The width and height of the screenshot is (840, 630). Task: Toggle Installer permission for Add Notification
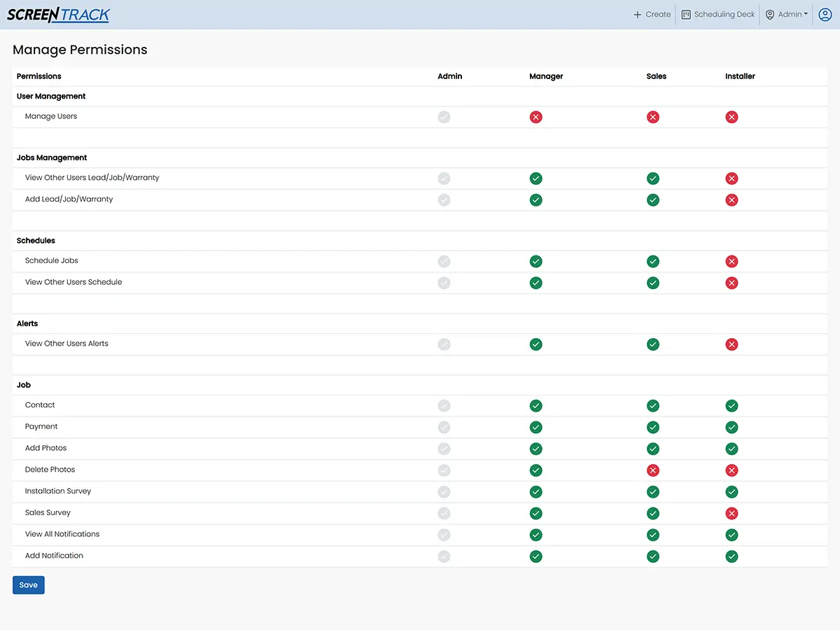click(731, 556)
